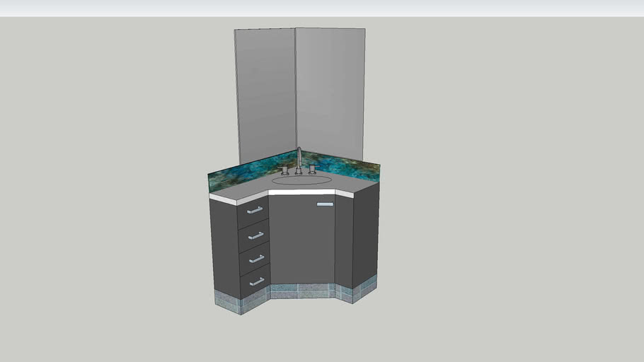Click the left mirror panel
The image size is (644, 362).
point(265,92)
